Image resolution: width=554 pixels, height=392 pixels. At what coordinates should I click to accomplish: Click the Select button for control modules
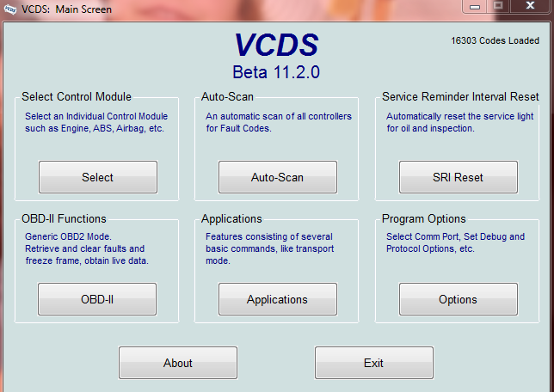click(98, 177)
